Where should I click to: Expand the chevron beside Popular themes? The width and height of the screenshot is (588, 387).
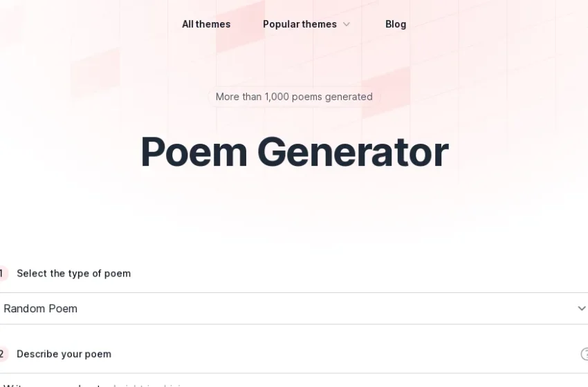347,24
